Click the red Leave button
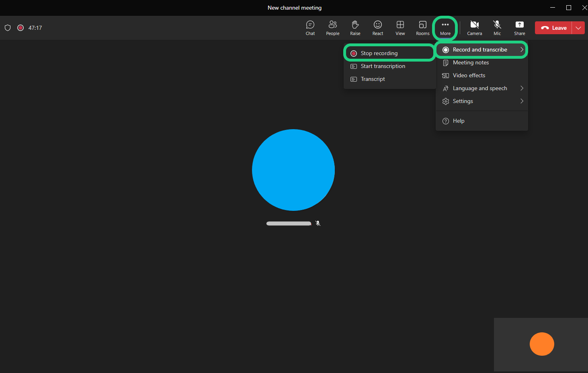This screenshot has height=373, width=588. point(553,28)
